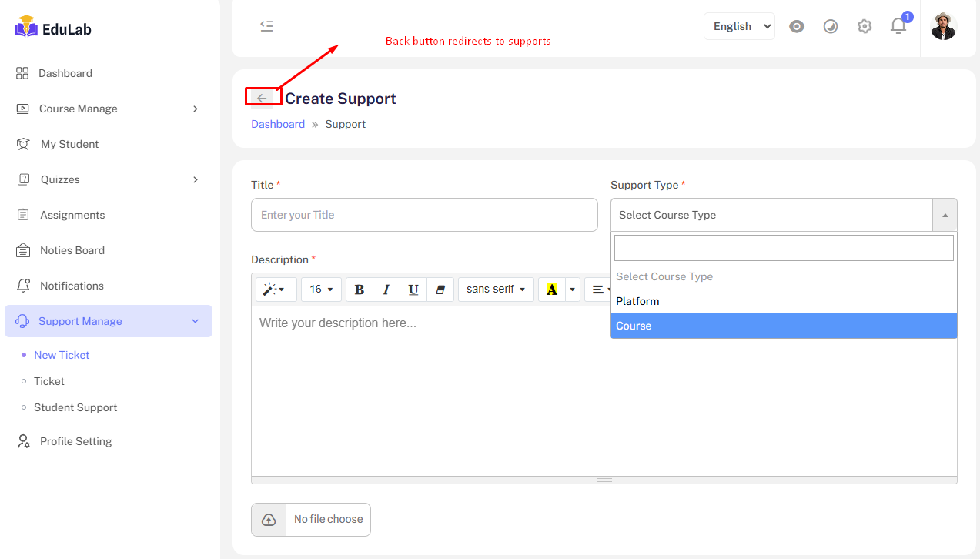Select Course from Support Type list
The image size is (980, 559).
[x=783, y=326]
